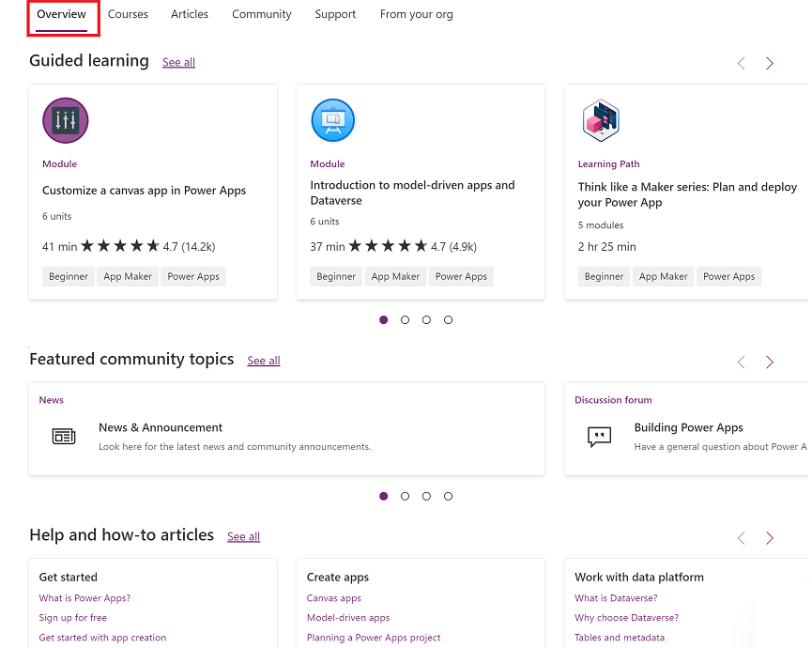Click previous arrow in Guided learning

741,63
